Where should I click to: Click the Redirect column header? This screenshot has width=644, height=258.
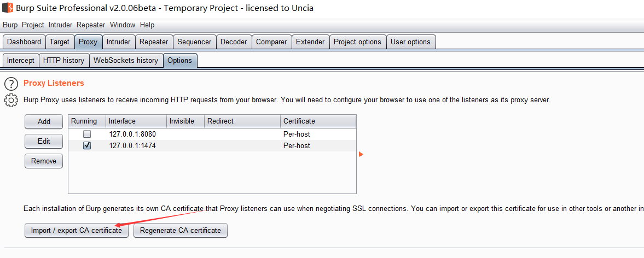[242, 121]
